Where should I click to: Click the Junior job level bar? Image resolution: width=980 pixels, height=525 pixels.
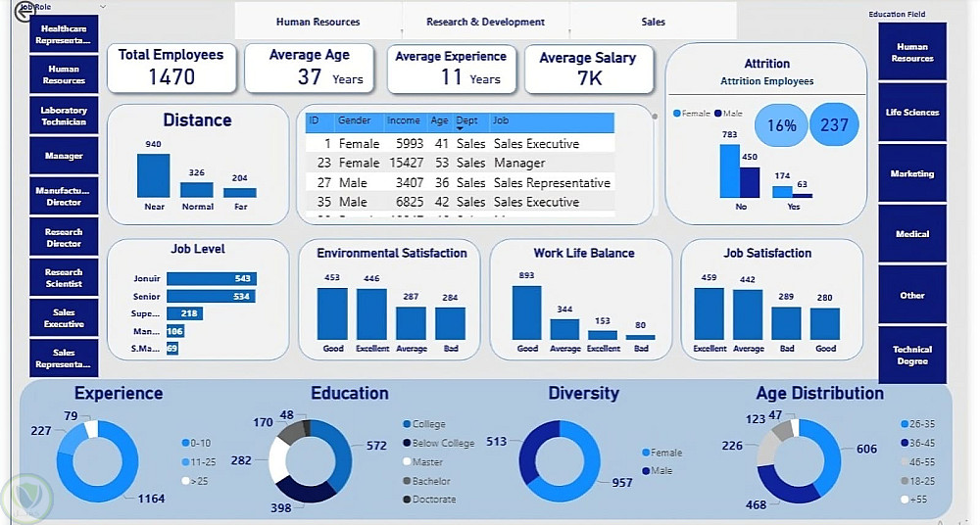point(212,279)
